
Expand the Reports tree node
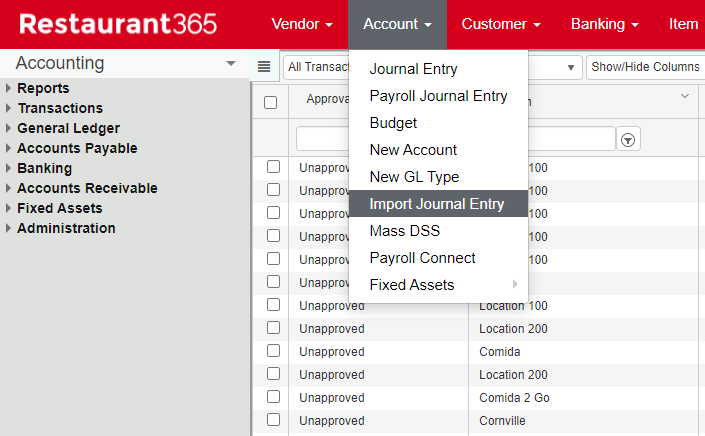click(x=8, y=88)
